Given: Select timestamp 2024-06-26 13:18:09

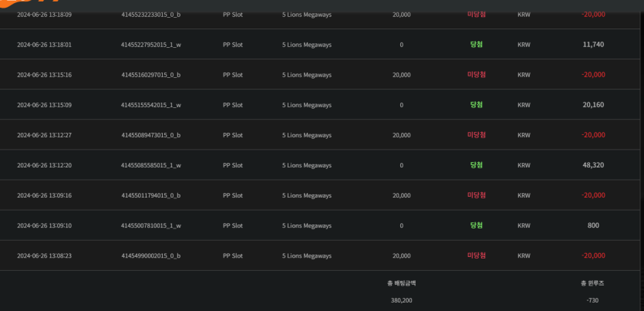Looking at the screenshot, I should click(x=45, y=15).
